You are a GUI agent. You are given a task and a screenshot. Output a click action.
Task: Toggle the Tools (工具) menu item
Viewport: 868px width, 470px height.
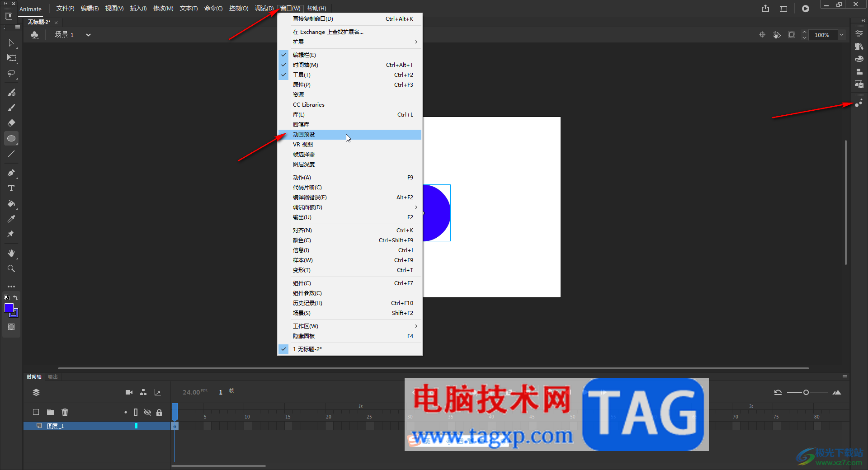[350, 75]
